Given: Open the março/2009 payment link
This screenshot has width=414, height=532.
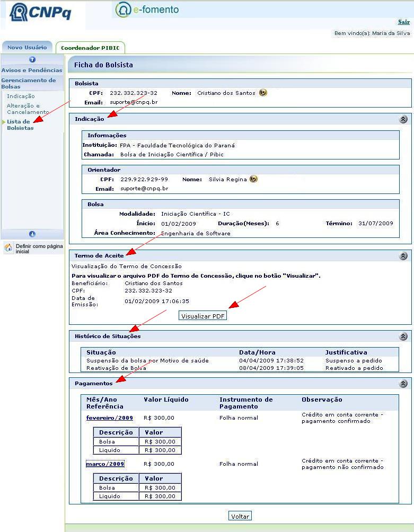Looking at the screenshot, I should pyautogui.click(x=105, y=464).
